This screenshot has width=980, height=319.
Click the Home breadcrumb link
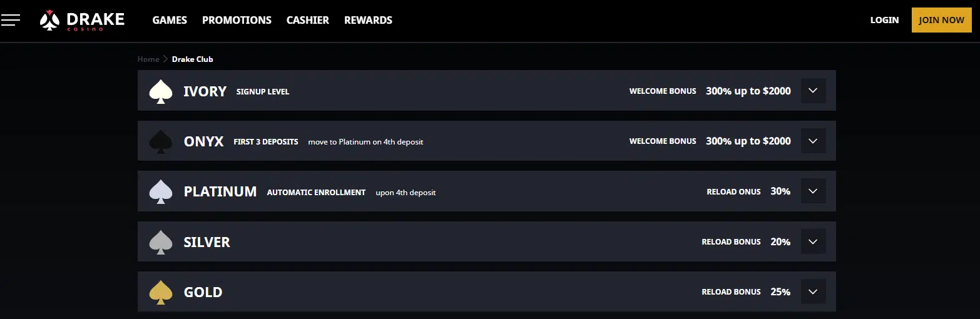[148, 59]
